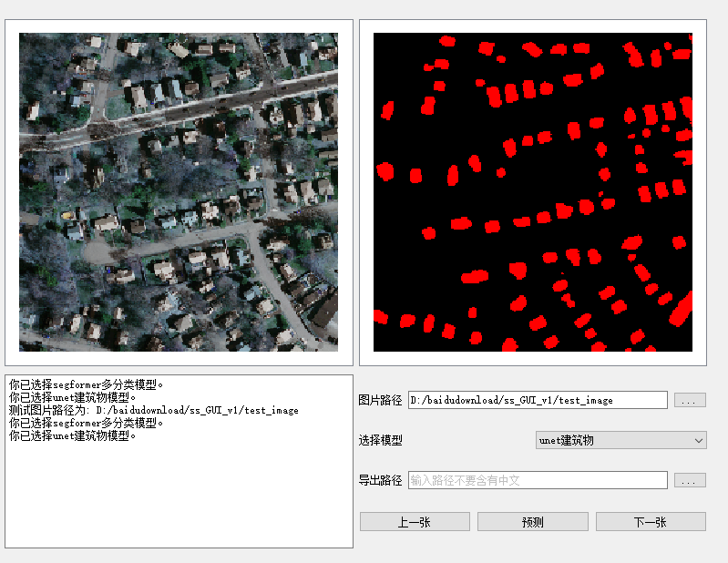Browse for export path with '...' button

click(690, 480)
